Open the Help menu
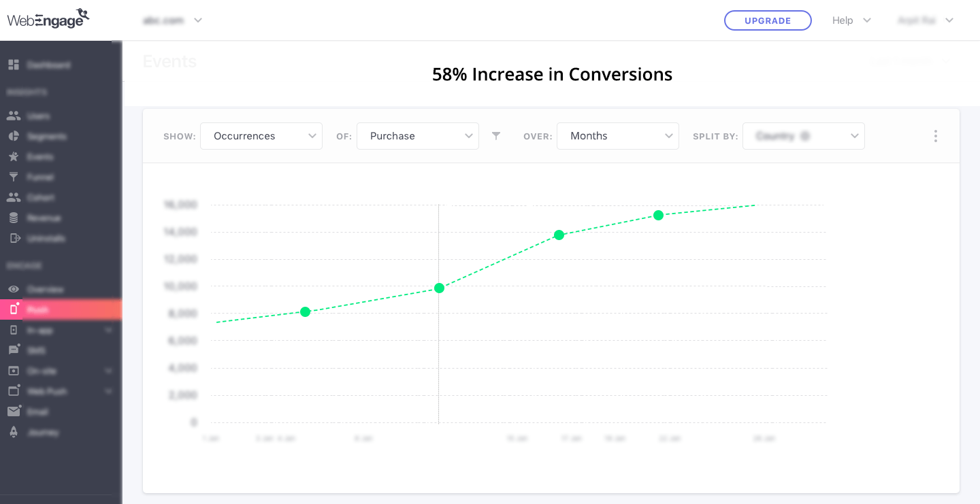Screen dimensions: 980x504 [850, 20]
